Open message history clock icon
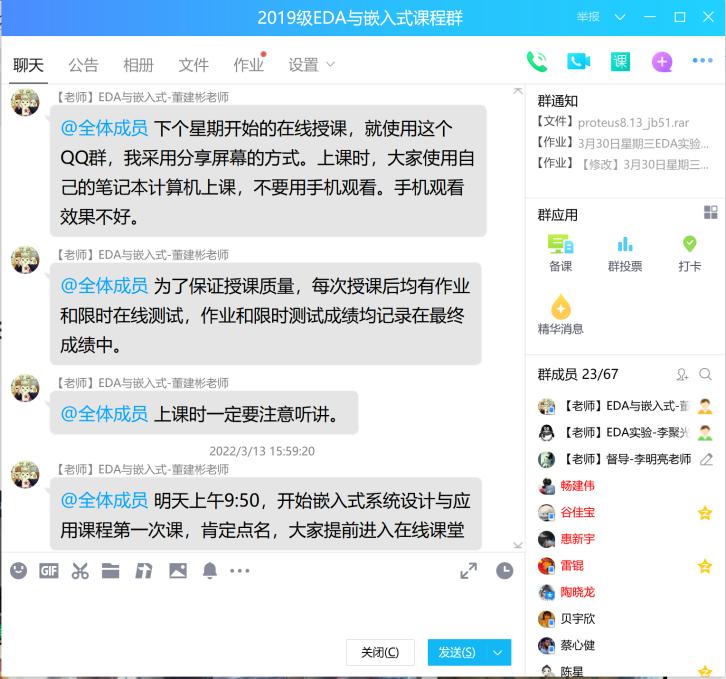 pos(505,571)
